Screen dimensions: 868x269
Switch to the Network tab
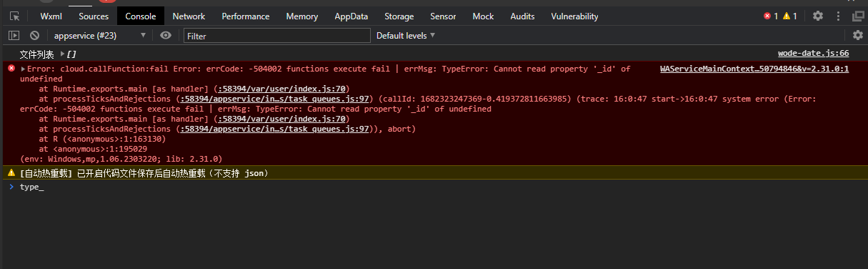point(189,16)
